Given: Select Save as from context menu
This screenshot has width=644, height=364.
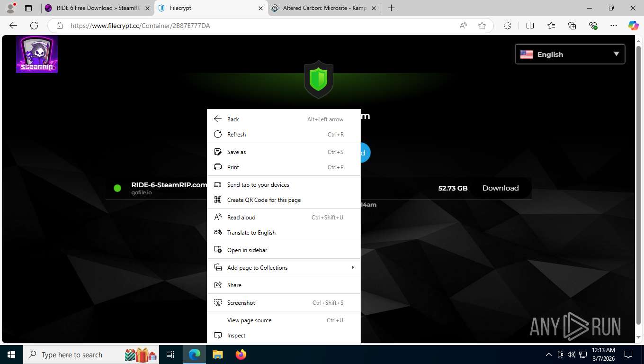Looking at the screenshot, I should [x=284, y=152].
